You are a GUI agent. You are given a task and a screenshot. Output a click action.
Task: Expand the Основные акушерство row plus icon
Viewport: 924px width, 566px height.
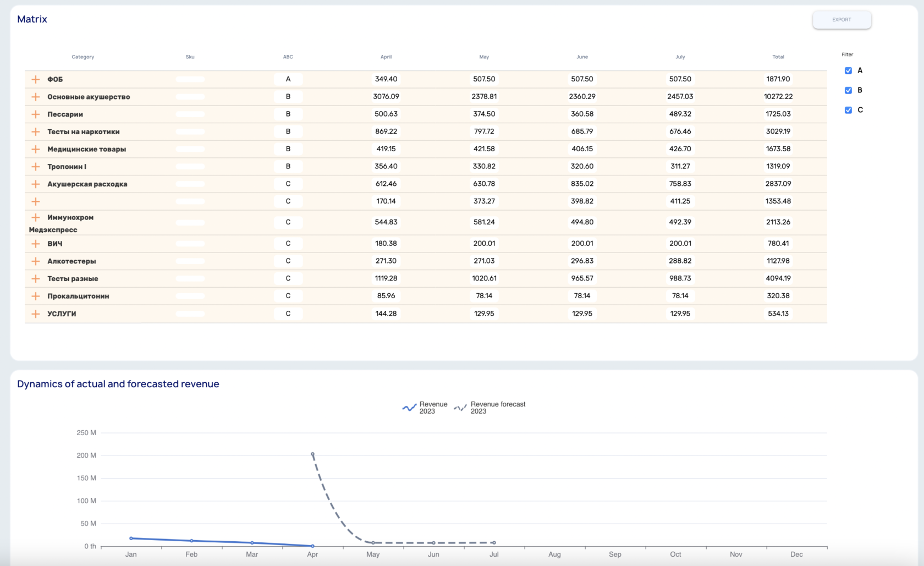[x=36, y=97]
